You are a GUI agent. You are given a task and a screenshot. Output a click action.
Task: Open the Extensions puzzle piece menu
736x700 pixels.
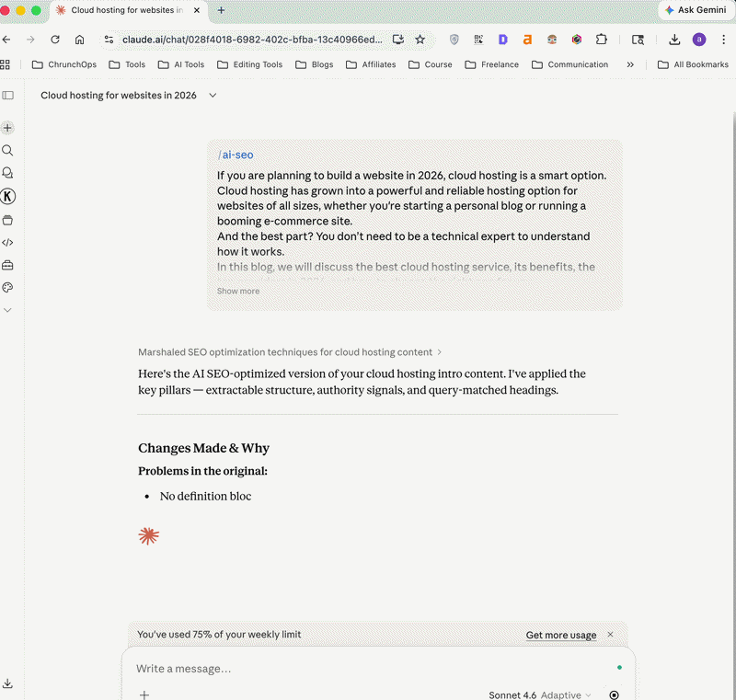pos(602,40)
